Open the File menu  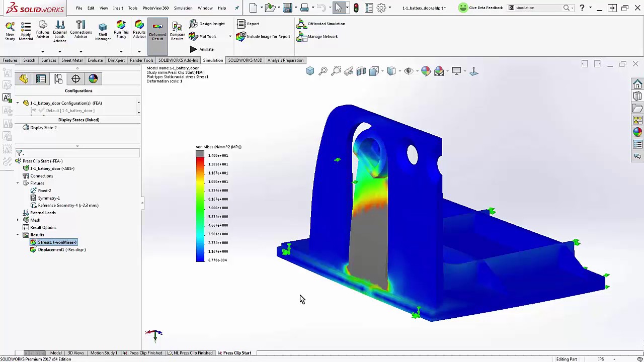(x=79, y=8)
